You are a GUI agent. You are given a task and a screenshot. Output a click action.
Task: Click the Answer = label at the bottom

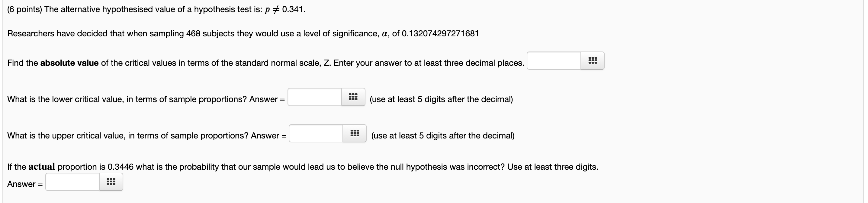click(x=24, y=184)
